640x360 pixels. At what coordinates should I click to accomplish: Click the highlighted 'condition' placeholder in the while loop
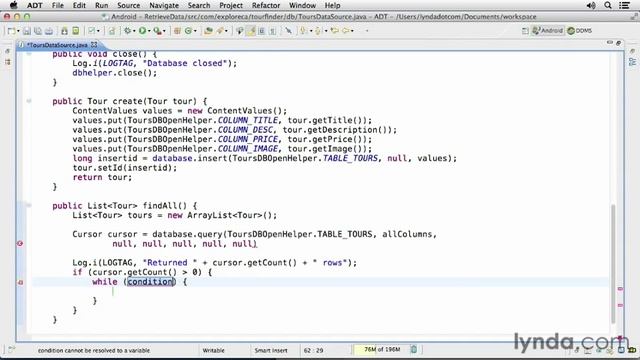(150, 282)
